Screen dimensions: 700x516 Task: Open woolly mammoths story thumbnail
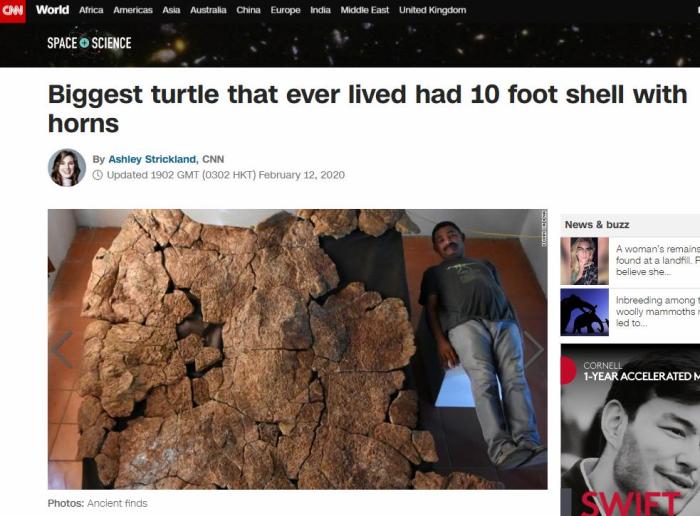584,312
